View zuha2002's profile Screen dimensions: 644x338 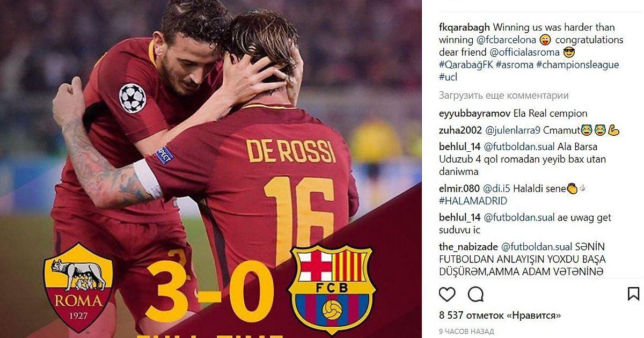[x=460, y=130]
